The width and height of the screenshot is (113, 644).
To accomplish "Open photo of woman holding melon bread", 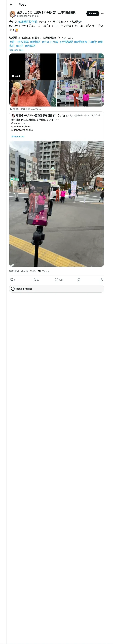I will (33, 93).
